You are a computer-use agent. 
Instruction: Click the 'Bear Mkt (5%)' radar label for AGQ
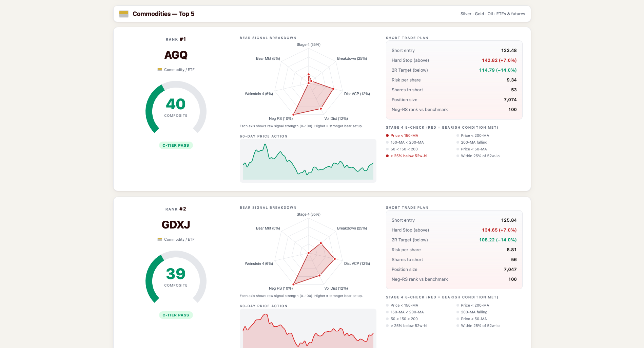(268, 58)
